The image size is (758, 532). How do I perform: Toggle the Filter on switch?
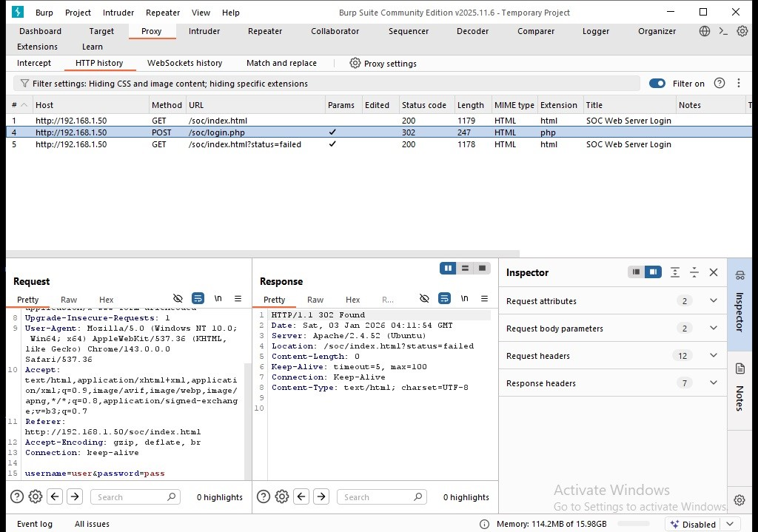[x=657, y=83]
